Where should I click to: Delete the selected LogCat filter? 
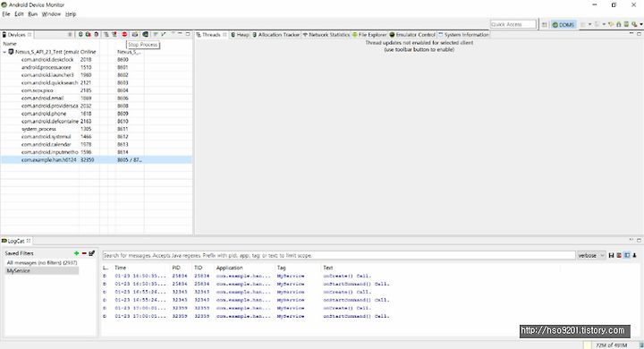click(84, 253)
